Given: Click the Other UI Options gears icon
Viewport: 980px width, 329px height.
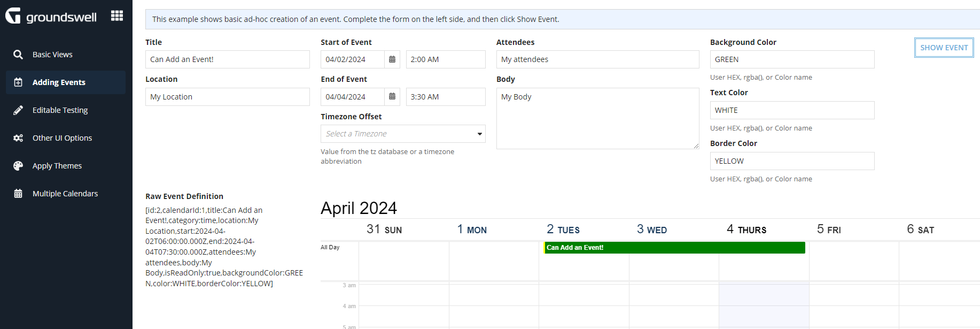Looking at the screenshot, I should (18, 138).
